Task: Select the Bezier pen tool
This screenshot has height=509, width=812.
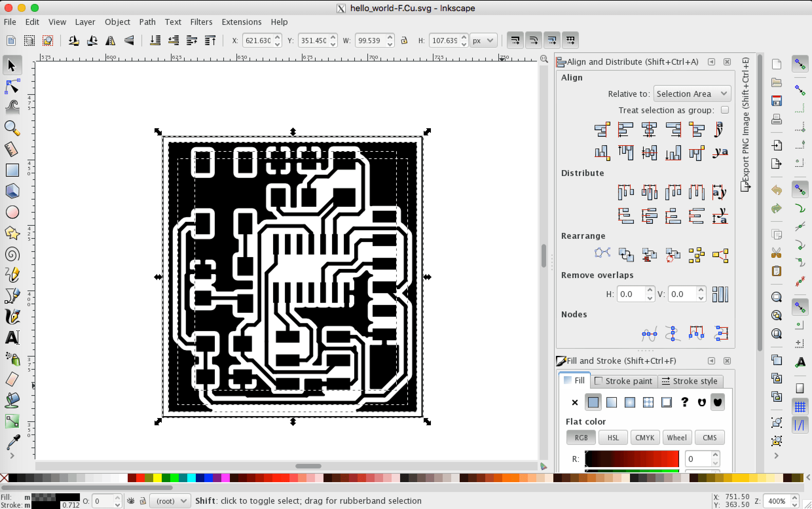Action: click(12, 296)
